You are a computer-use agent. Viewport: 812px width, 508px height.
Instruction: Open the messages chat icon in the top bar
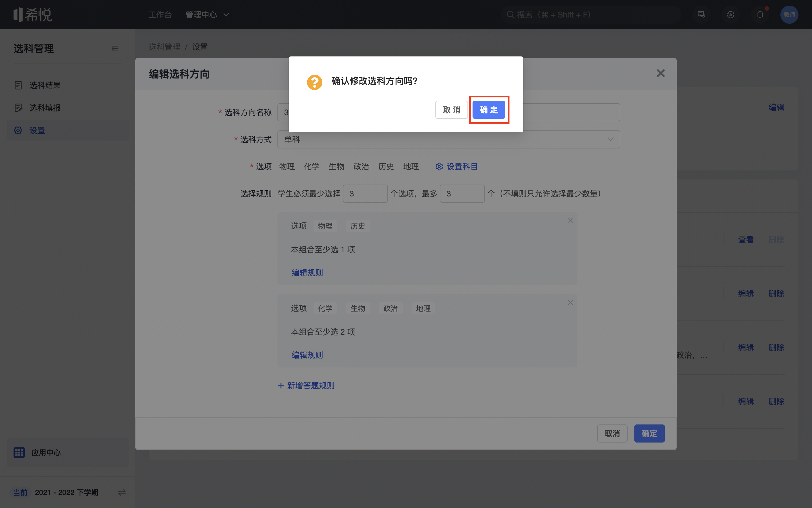[x=701, y=15]
